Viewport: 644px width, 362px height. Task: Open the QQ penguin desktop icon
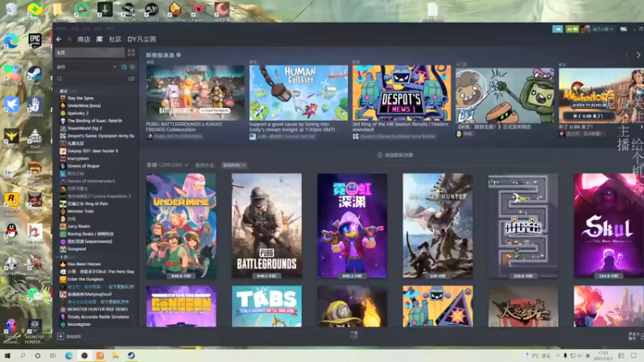[11, 231]
